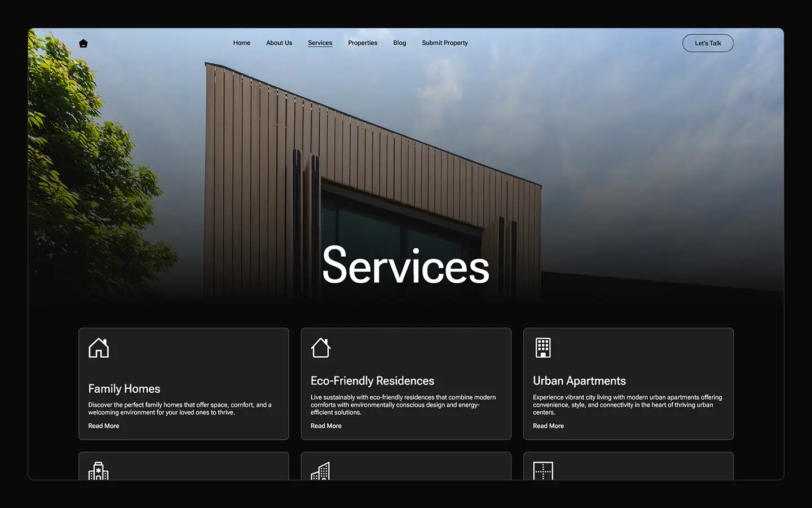Click Read More under Eco-Friendly Residences
812x508 pixels.
(326, 426)
